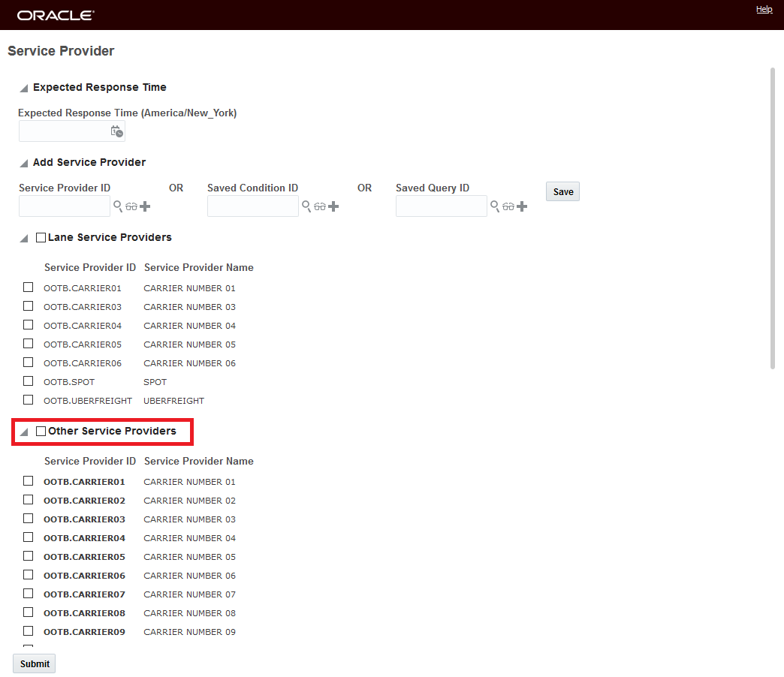
Task: Click search magnifier next to Saved Query ID
Action: [x=495, y=206]
